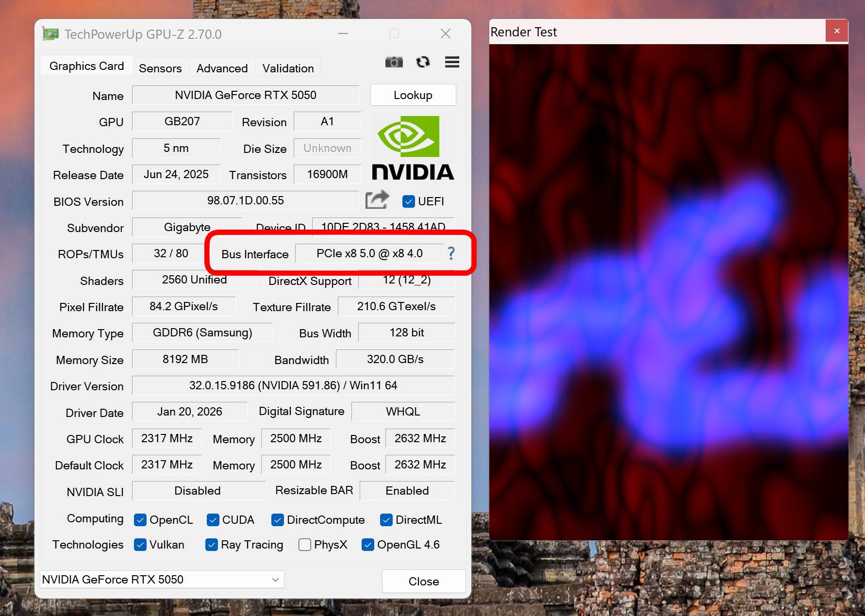Click the Render Test animation area
The image size is (865, 616).
(x=668, y=292)
